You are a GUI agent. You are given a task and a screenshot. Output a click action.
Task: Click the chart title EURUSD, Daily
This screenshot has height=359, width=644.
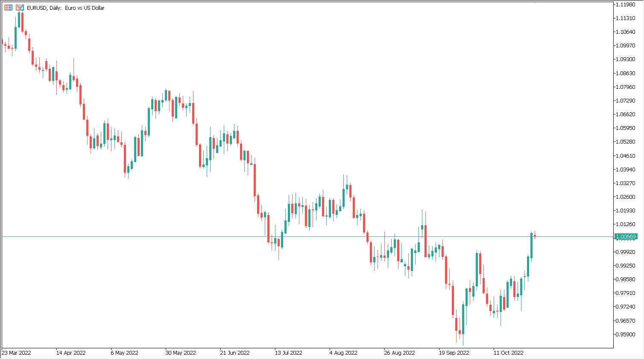pos(44,8)
